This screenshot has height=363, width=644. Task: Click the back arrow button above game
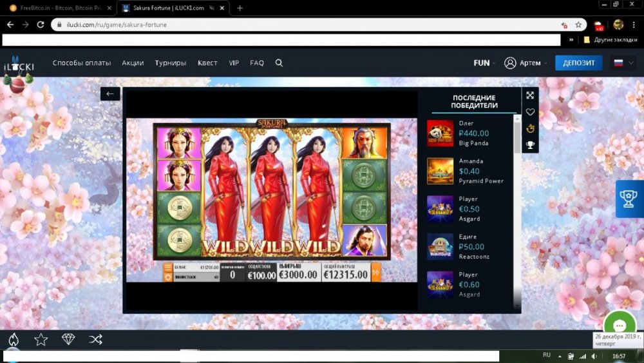coord(110,94)
